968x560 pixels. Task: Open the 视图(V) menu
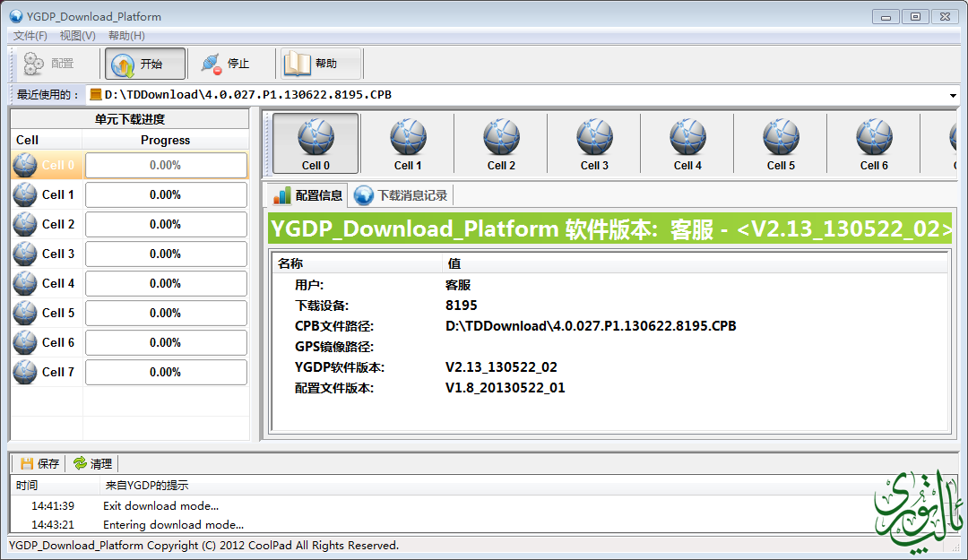coord(78,35)
